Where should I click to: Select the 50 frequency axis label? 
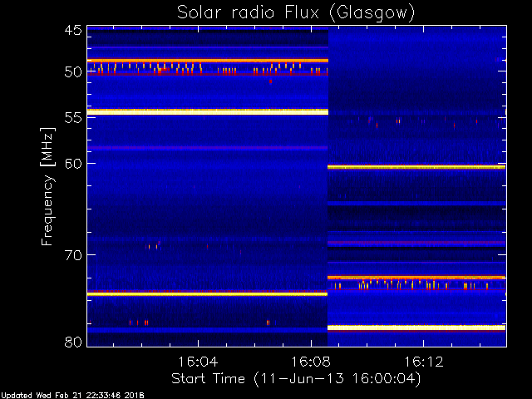(73, 71)
